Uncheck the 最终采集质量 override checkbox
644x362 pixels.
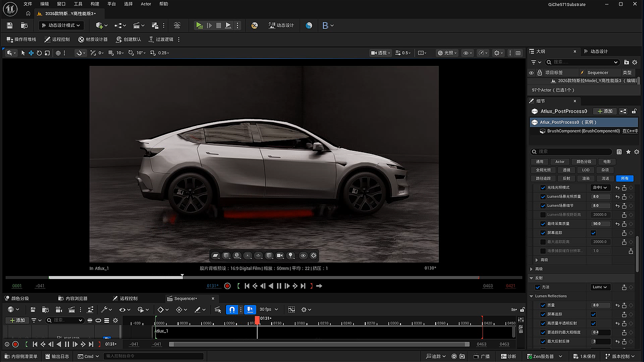[543, 224]
